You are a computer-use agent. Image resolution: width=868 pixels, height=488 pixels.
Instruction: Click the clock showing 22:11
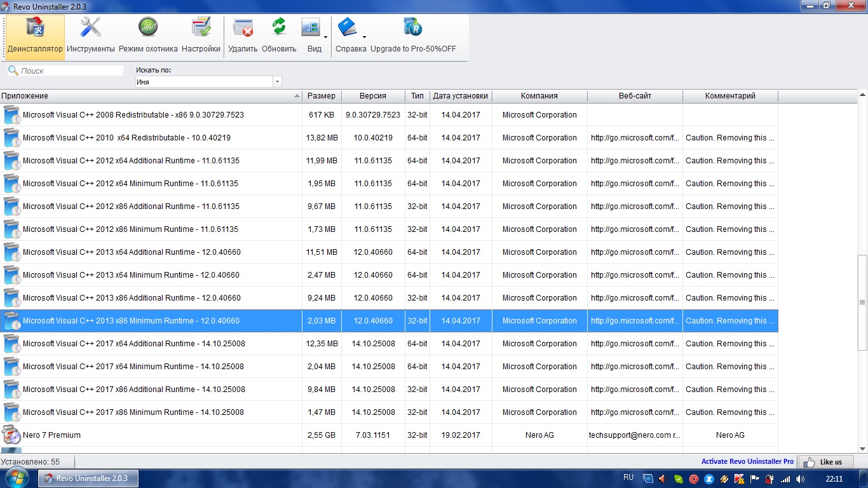(x=834, y=479)
